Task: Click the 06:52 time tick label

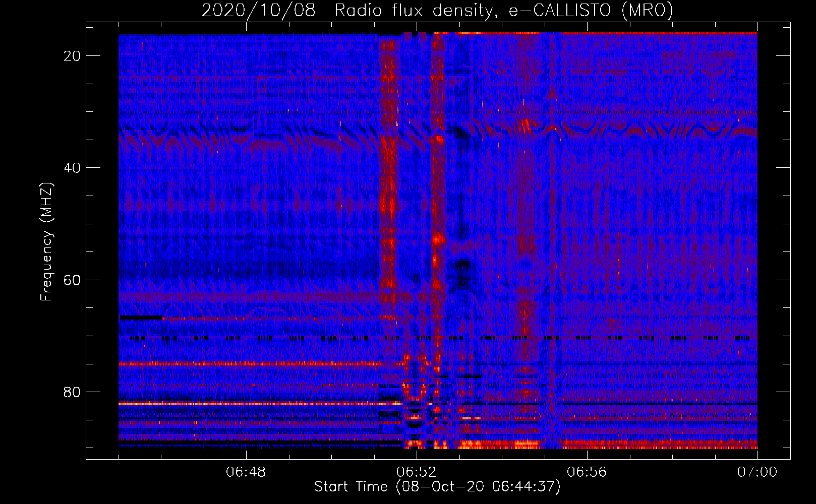Action: coord(417,472)
